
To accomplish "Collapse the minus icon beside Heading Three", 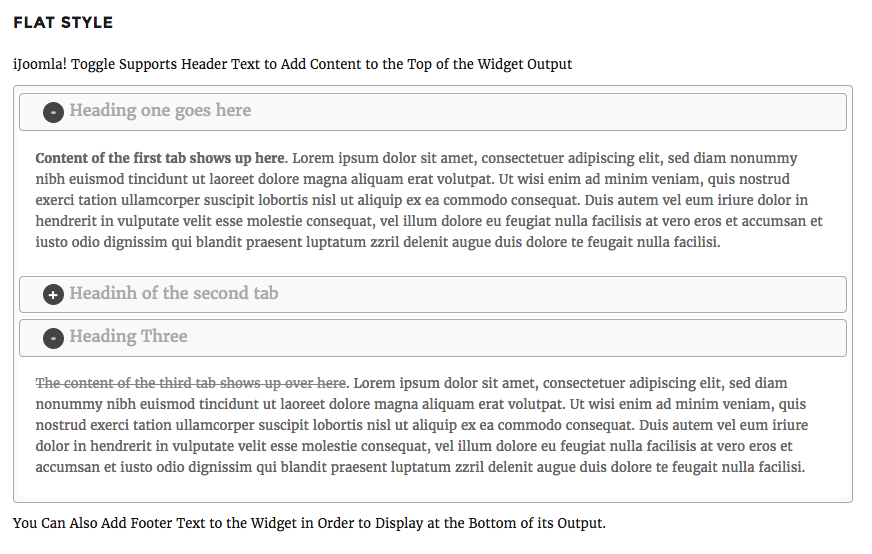I will click(53, 338).
